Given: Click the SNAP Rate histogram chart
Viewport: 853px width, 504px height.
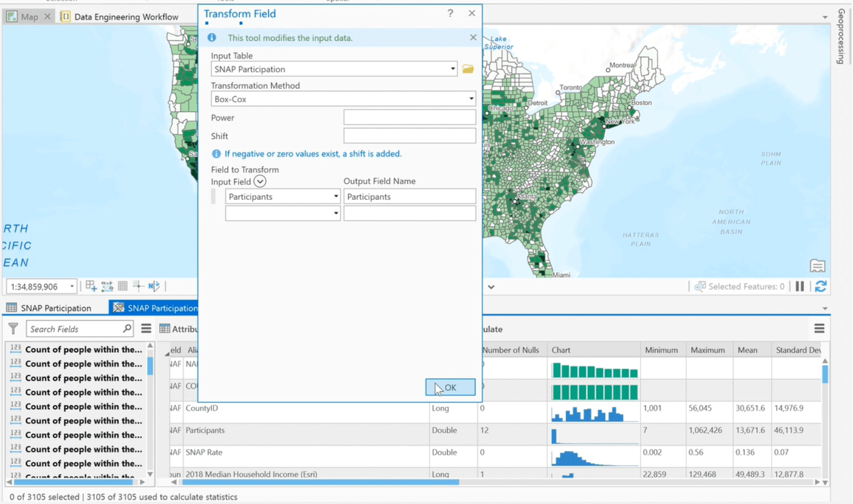Looking at the screenshot, I should (594, 456).
